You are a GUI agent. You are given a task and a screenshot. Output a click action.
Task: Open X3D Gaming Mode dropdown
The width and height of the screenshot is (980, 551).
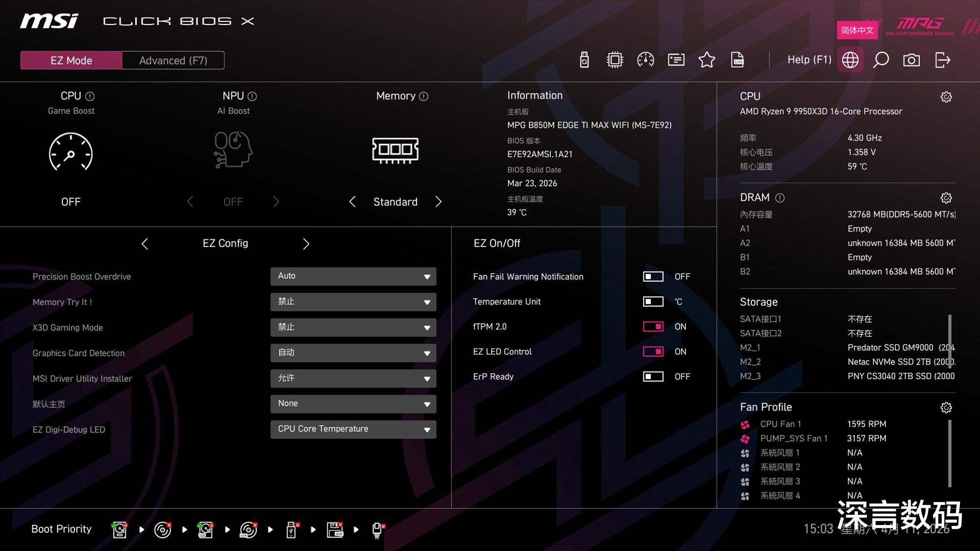[x=353, y=327]
